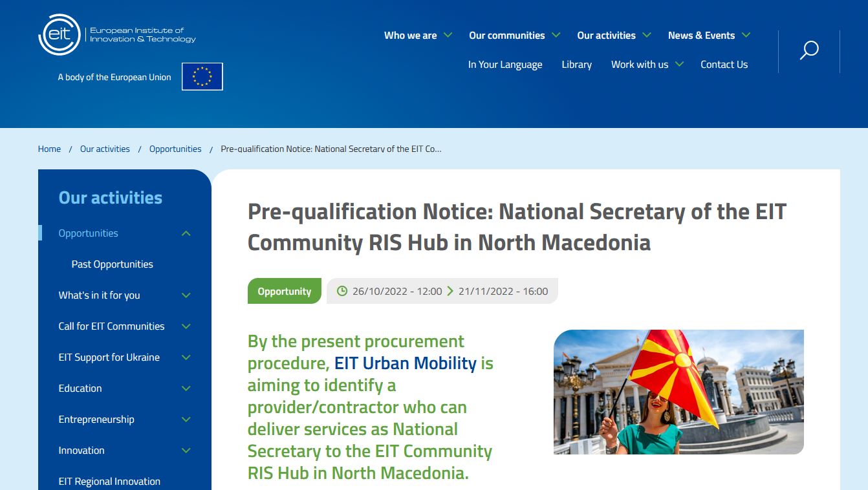Viewport: 868px width, 490px height.
Task: Expand the Education sidebar chevron
Action: [x=186, y=389]
